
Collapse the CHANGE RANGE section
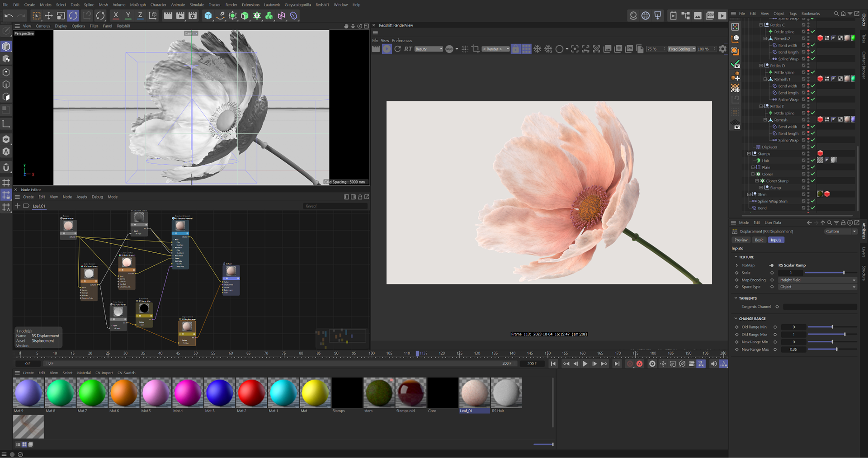click(736, 318)
